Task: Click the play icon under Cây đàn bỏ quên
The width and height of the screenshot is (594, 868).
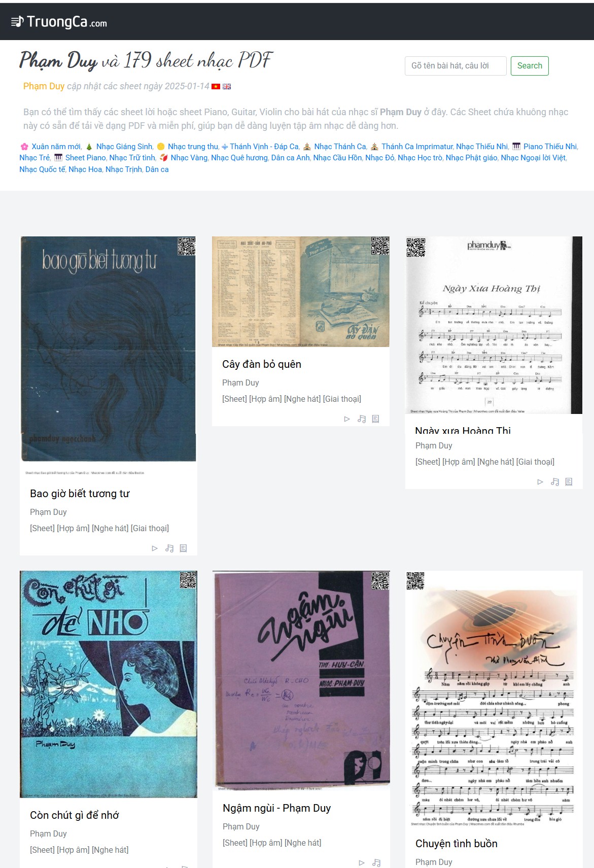Action: (347, 419)
